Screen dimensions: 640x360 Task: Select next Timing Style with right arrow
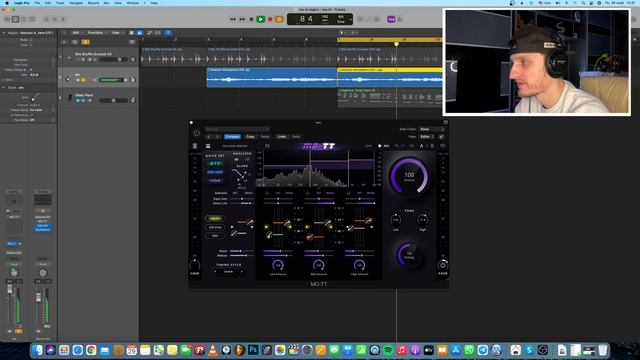242,271
